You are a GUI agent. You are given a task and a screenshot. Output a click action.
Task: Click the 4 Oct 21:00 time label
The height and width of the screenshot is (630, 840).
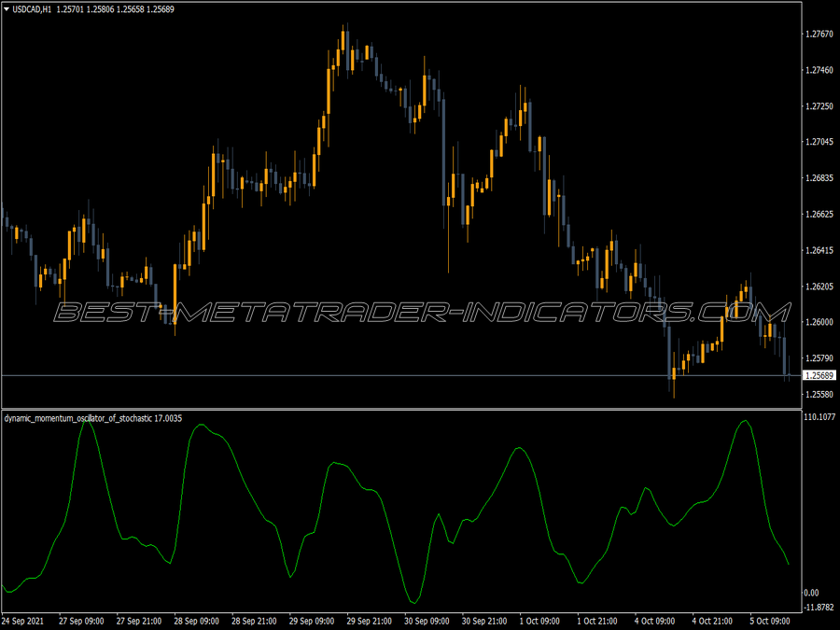pyautogui.click(x=712, y=621)
